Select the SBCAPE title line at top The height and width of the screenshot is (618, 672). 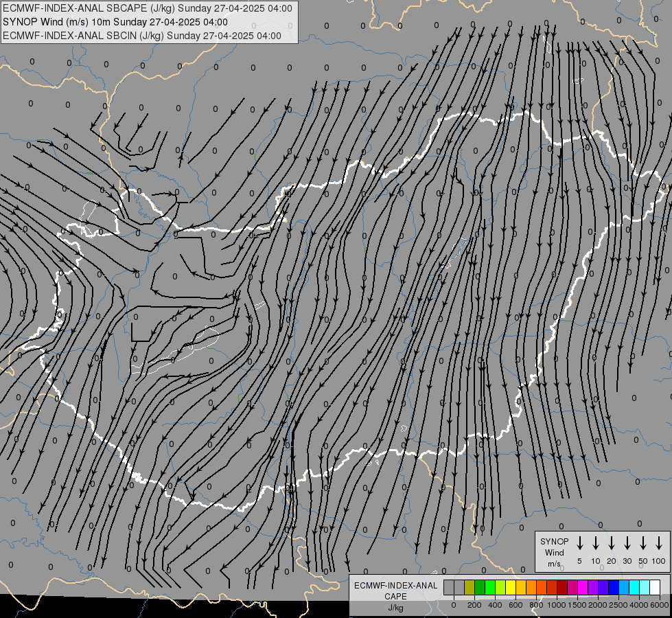coord(148,8)
